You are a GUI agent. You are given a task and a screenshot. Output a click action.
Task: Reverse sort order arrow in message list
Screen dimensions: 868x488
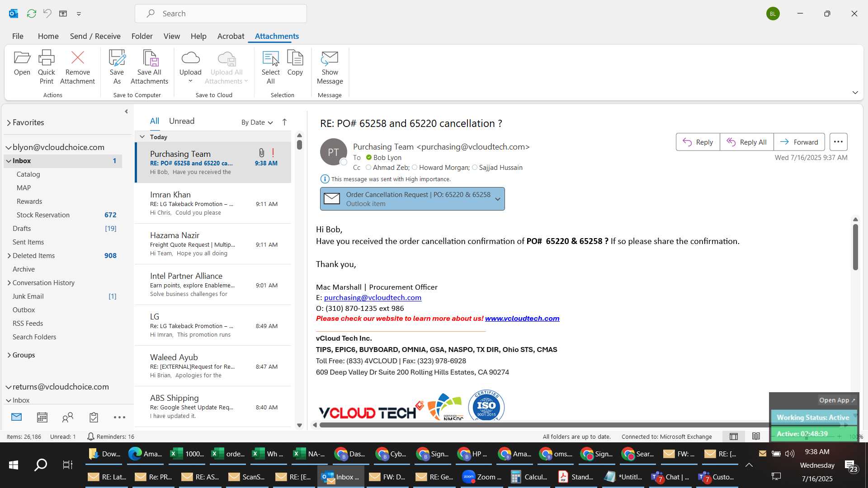coord(284,122)
